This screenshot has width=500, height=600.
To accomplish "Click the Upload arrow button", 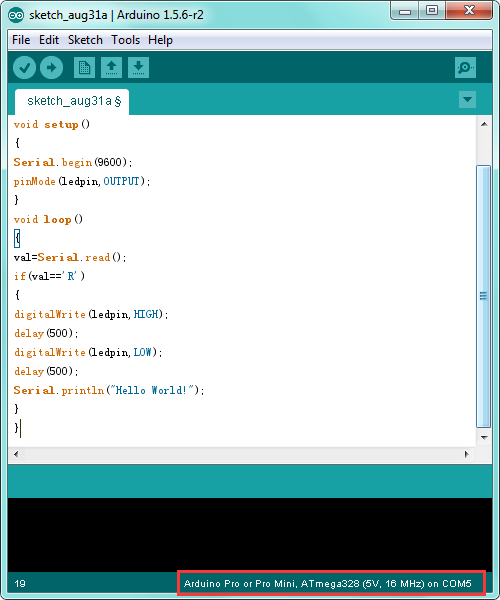I will pos(51,68).
